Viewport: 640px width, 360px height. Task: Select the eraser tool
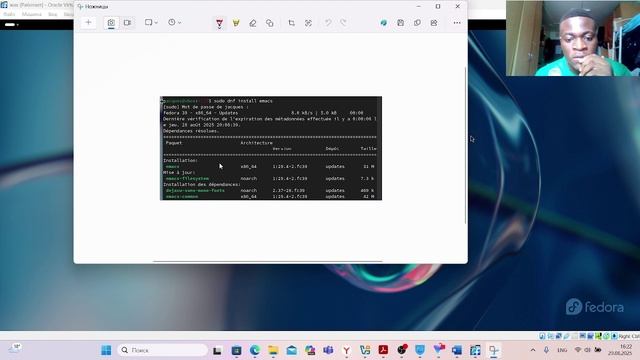tap(253, 23)
